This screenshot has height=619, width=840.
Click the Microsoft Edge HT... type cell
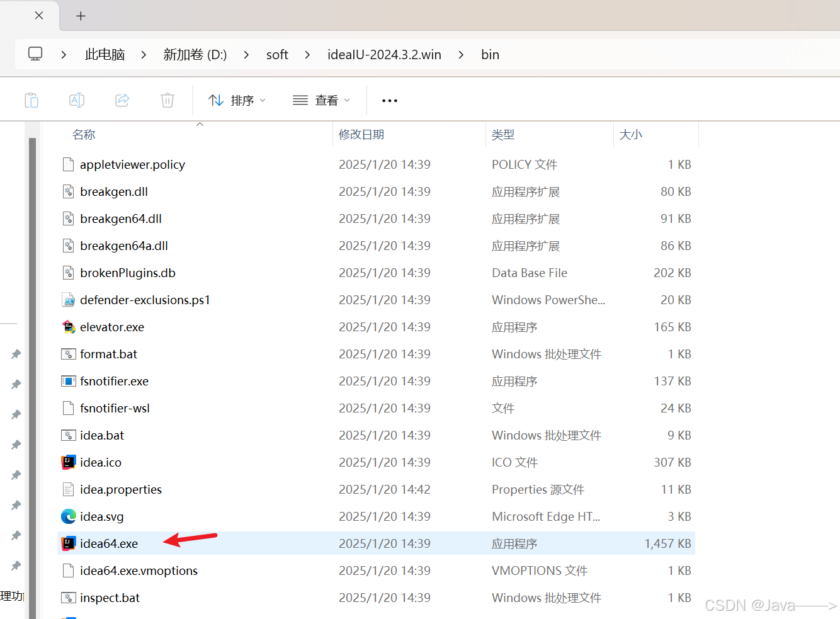[546, 516]
